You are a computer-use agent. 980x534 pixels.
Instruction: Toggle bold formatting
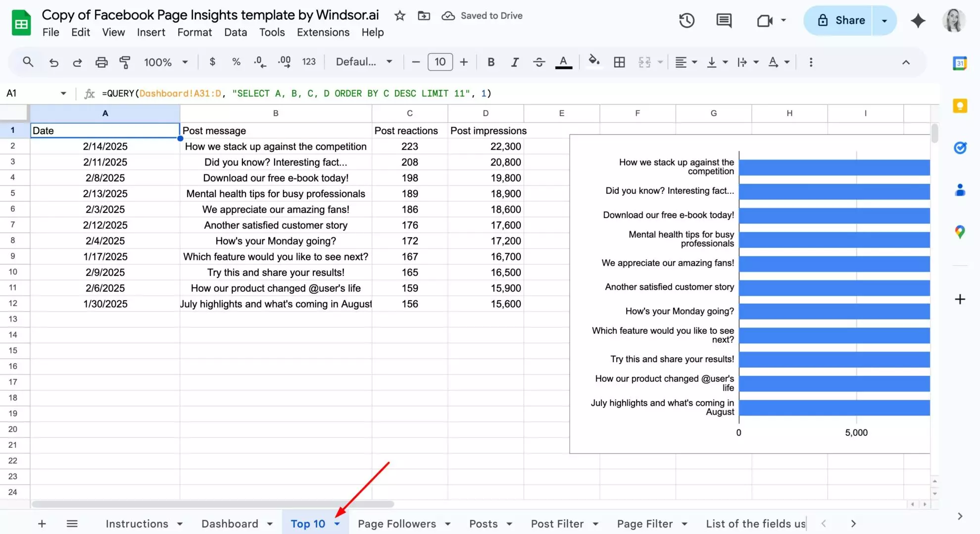tap(490, 62)
